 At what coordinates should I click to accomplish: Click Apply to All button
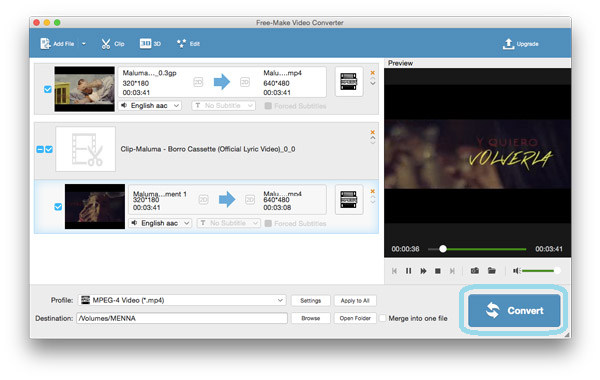tap(355, 301)
